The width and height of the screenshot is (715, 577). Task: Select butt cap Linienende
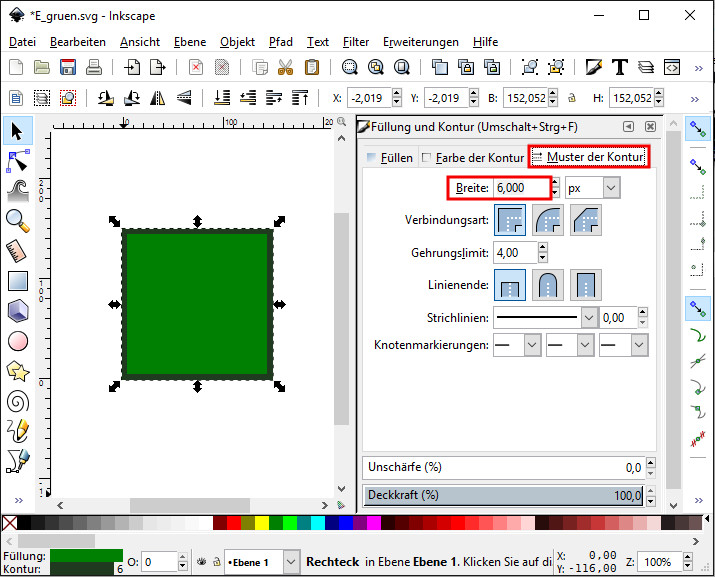(510, 285)
